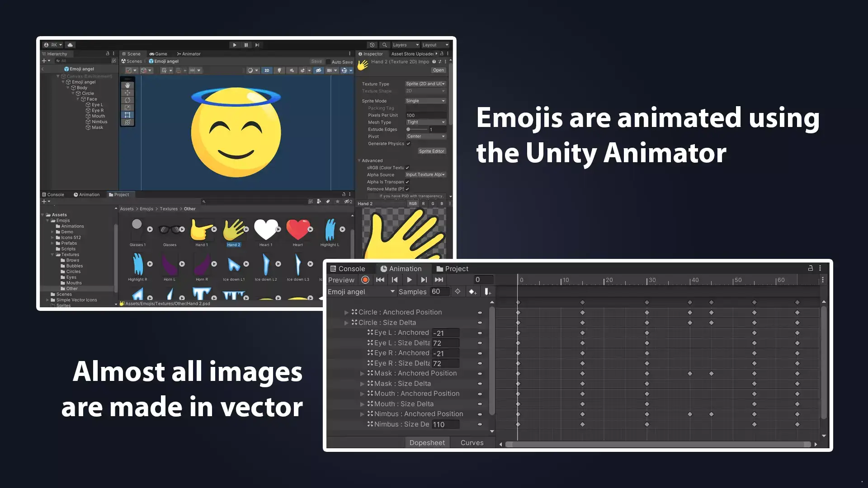The width and height of the screenshot is (868, 488).
Task: Open the Layout dropdown
Action: (x=435, y=45)
